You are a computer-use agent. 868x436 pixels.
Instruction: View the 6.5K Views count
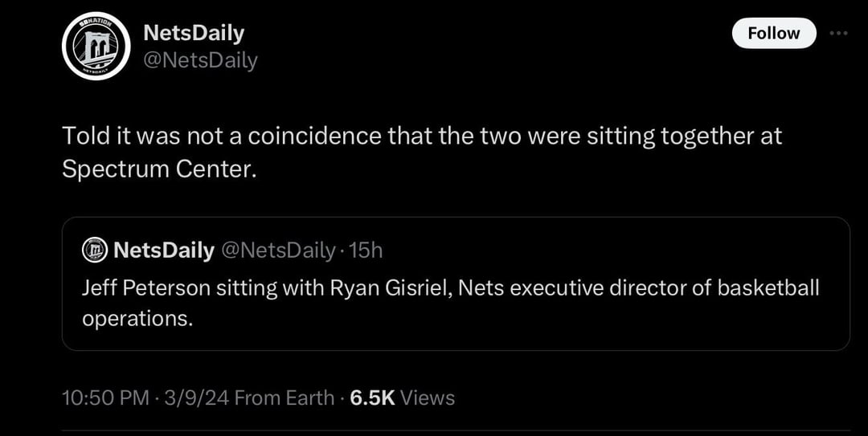point(403,397)
